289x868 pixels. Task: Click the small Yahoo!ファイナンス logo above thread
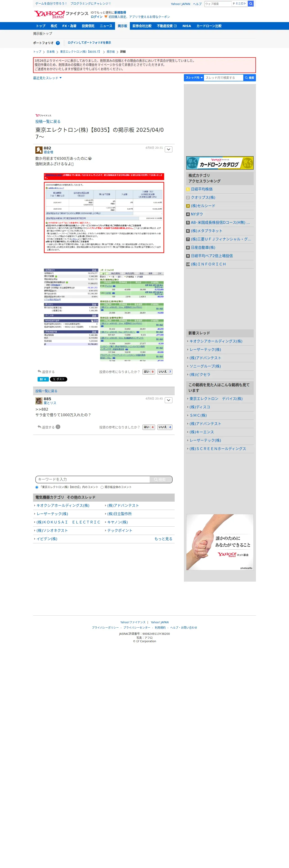tap(43, 116)
